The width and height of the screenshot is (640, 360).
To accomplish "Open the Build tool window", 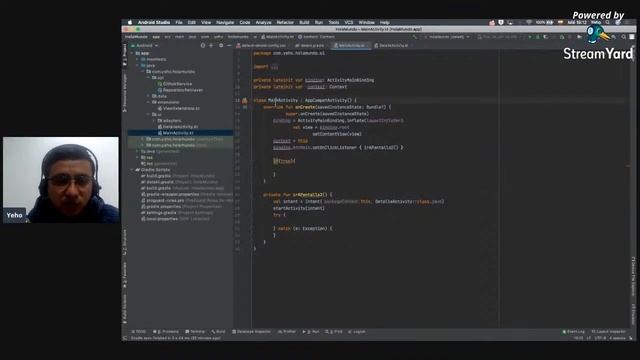I will coord(218,331).
